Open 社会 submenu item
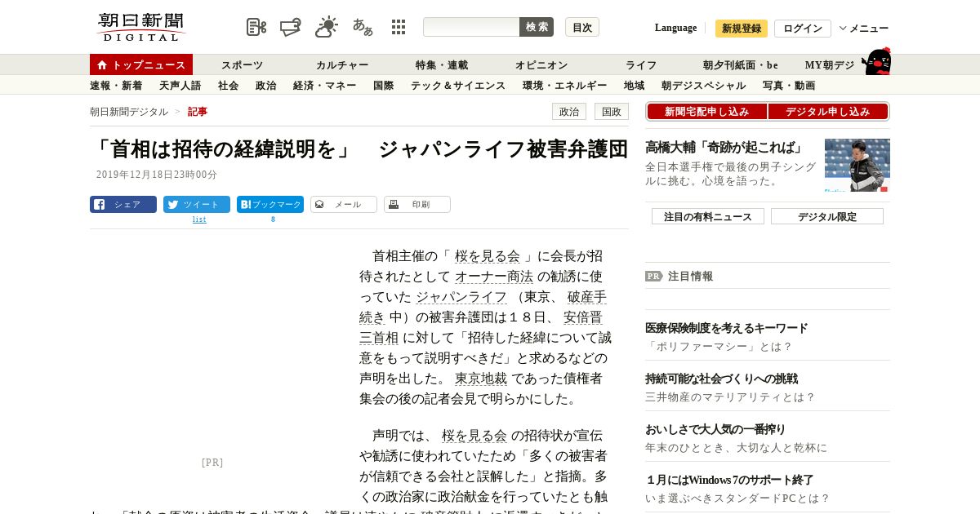 click(229, 86)
